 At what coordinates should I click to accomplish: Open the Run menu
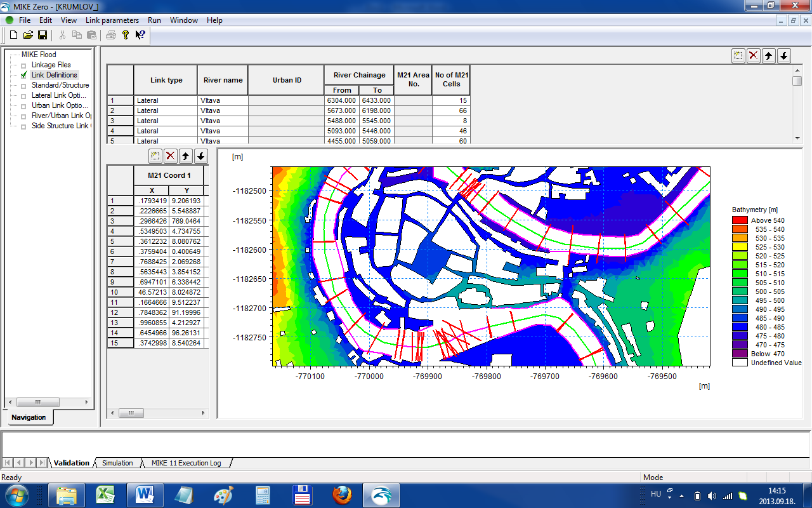154,20
